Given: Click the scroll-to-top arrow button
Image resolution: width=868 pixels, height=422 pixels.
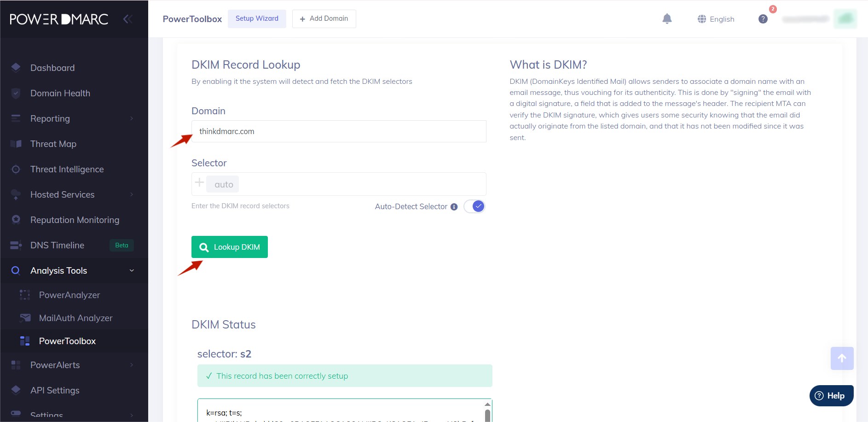Looking at the screenshot, I should click(842, 358).
